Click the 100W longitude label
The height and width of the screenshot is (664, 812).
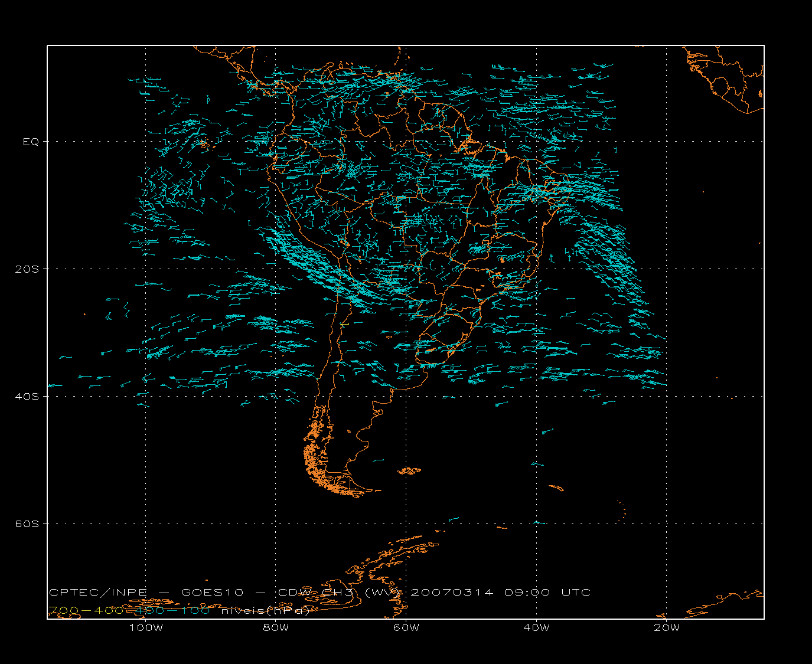point(146,628)
